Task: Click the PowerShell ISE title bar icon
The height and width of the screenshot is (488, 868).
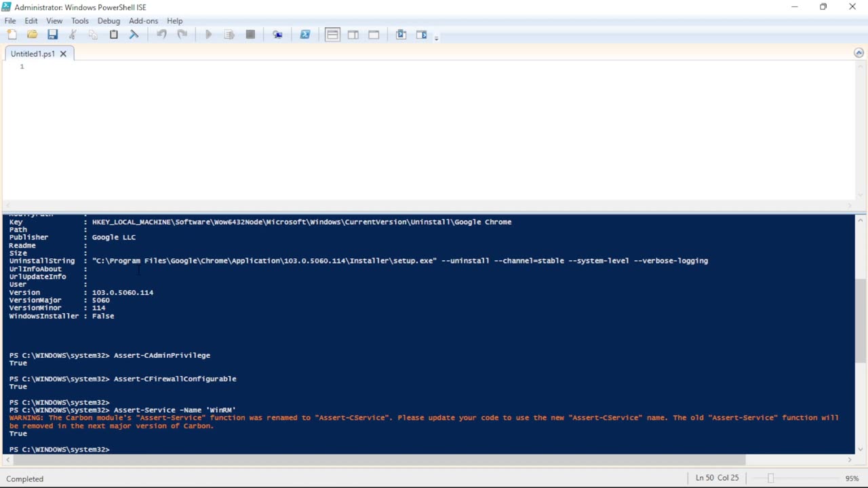Action: [x=6, y=7]
